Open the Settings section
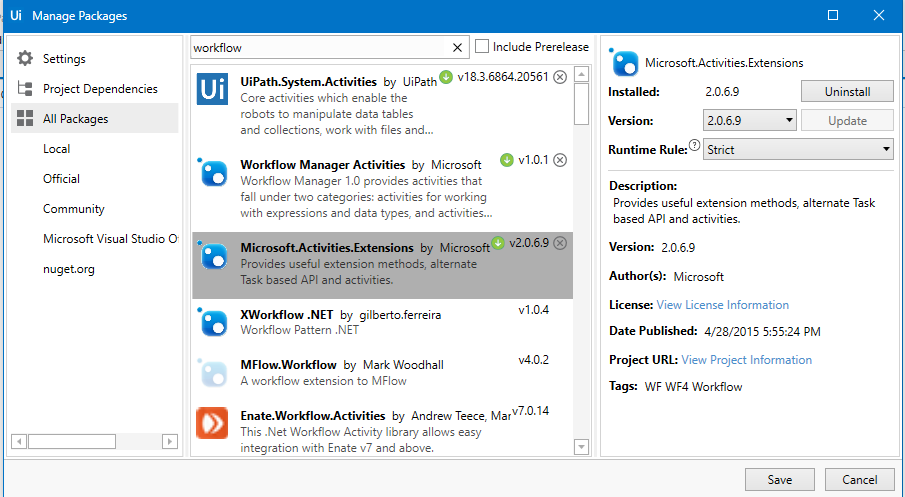Image resolution: width=905 pixels, height=497 pixels. 63,58
